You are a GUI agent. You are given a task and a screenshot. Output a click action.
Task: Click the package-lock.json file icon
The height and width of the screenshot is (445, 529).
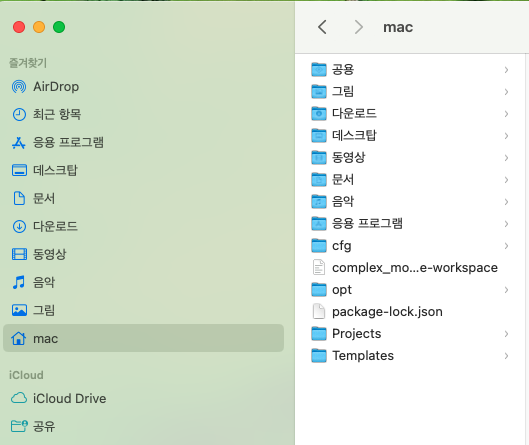click(x=319, y=311)
